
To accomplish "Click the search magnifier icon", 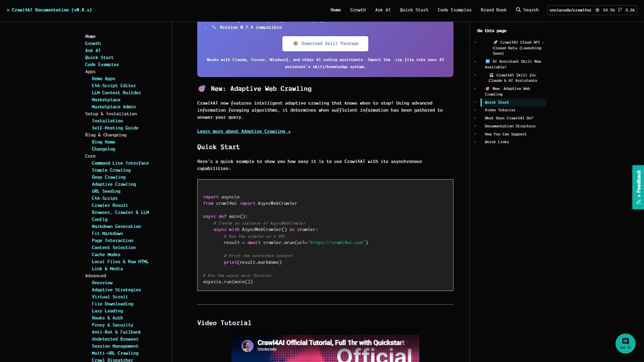I will 518,10.
